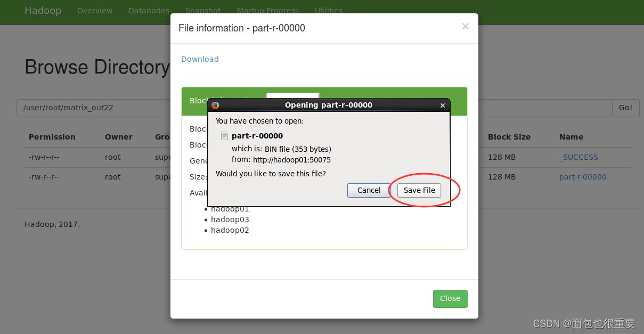Open the Startup Progress tab in navbar
Screen dimensions: 644x334
pos(267,11)
